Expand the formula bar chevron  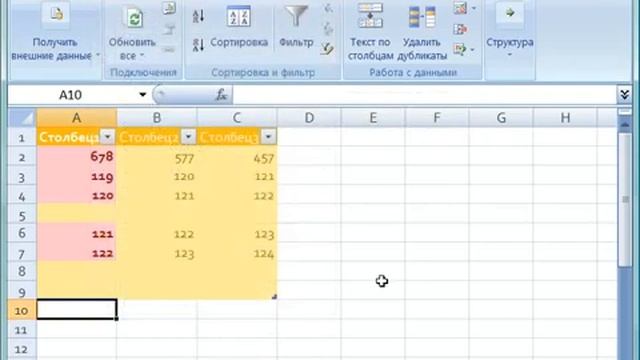pos(624,95)
